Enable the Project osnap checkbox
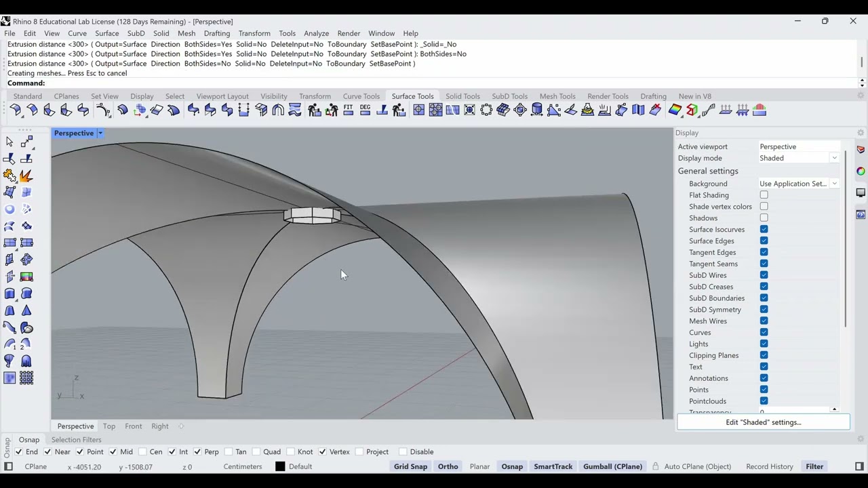 pyautogui.click(x=359, y=451)
